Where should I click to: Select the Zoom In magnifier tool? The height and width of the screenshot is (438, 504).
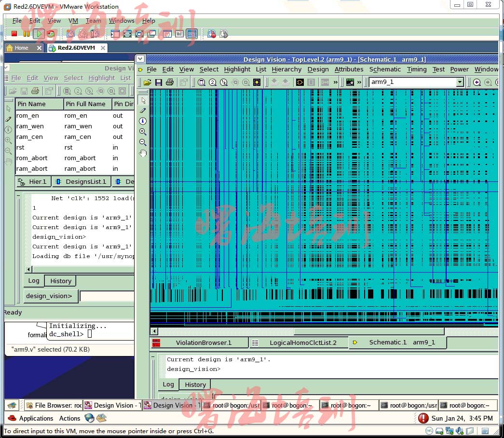tap(143, 132)
